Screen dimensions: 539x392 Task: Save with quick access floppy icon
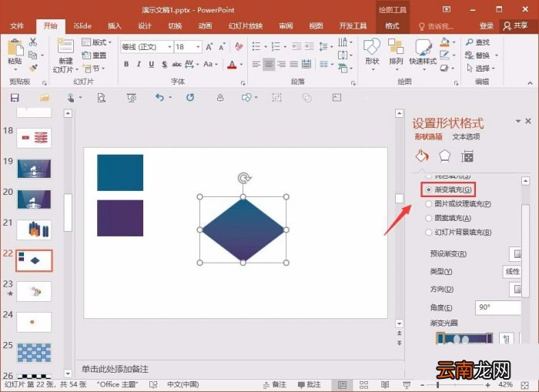15,98
